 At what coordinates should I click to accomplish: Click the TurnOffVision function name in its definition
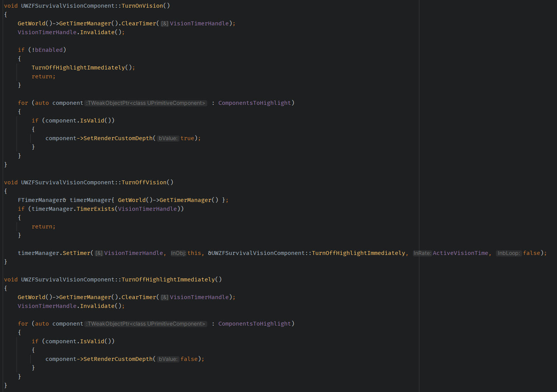pyautogui.click(x=144, y=182)
